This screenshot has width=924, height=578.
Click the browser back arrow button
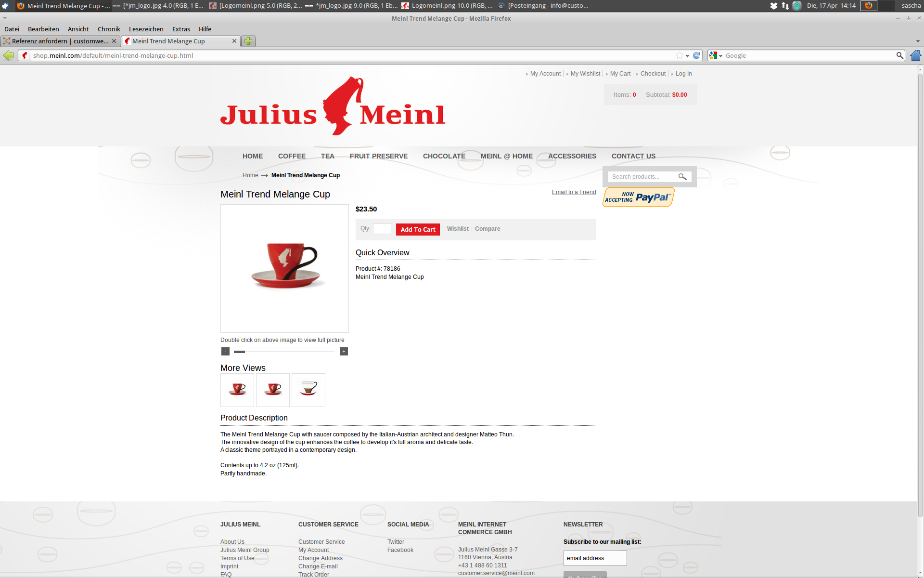[x=8, y=55]
